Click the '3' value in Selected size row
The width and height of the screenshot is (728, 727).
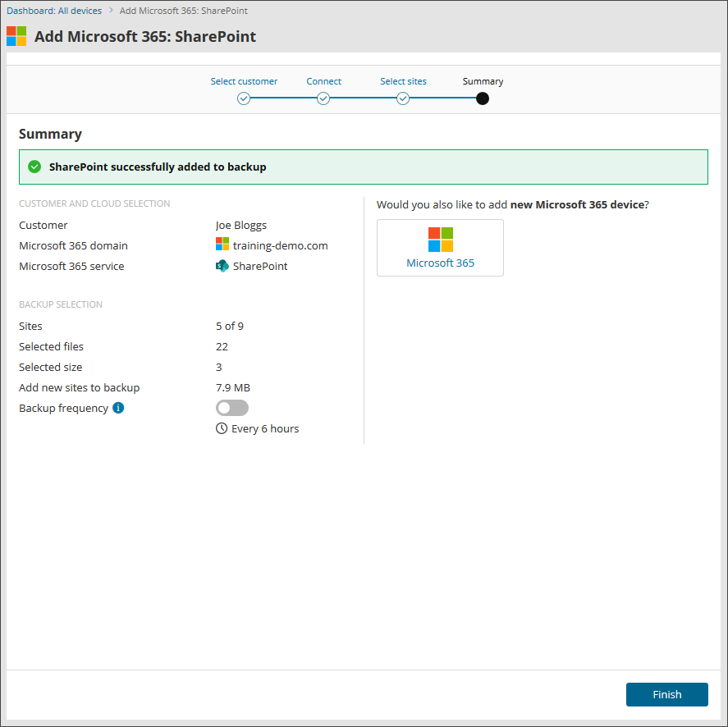pyautogui.click(x=218, y=367)
